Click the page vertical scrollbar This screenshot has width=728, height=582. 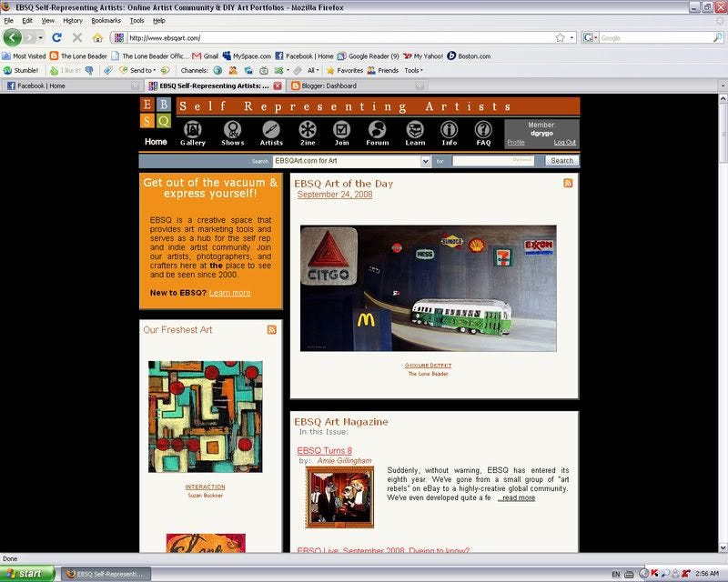(723, 323)
